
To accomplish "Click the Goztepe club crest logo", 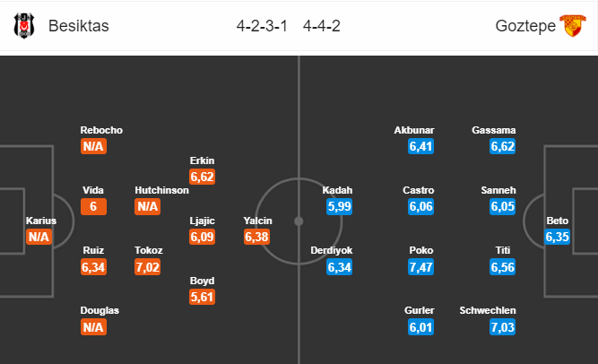I will pyautogui.click(x=572, y=26).
